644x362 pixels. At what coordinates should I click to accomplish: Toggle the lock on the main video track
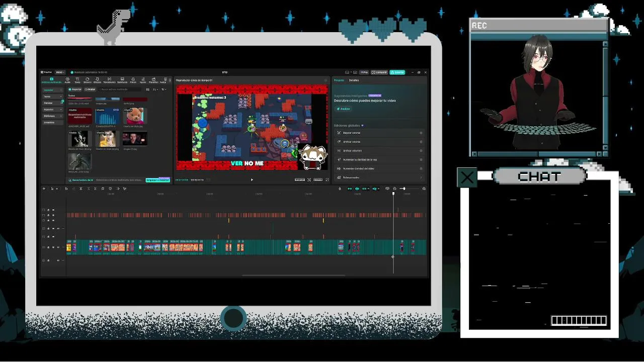click(48, 247)
